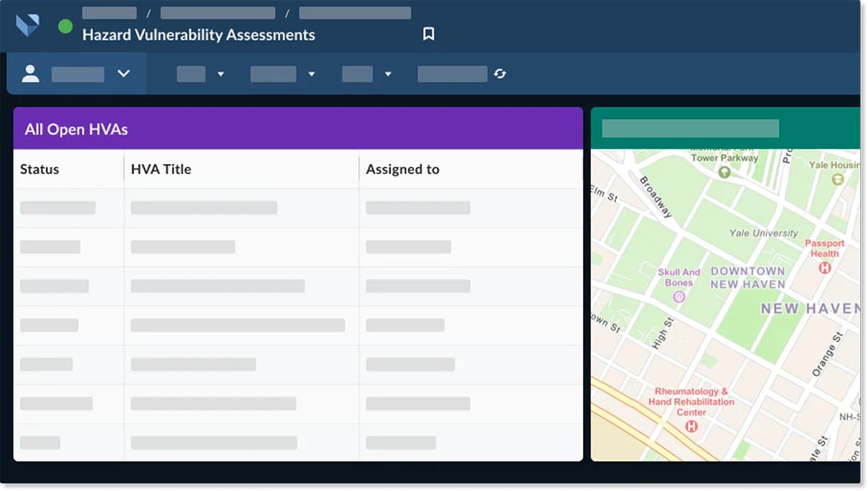Click the refresh sync icon
This screenshot has width=868, height=491.
pyautogui.click(x=500, y=73)
